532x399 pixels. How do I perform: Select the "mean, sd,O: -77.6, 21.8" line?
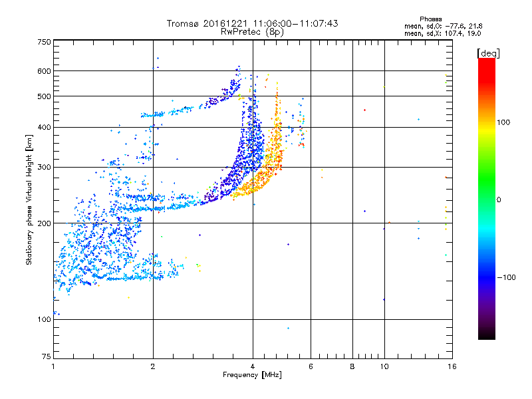coord(443,26)
